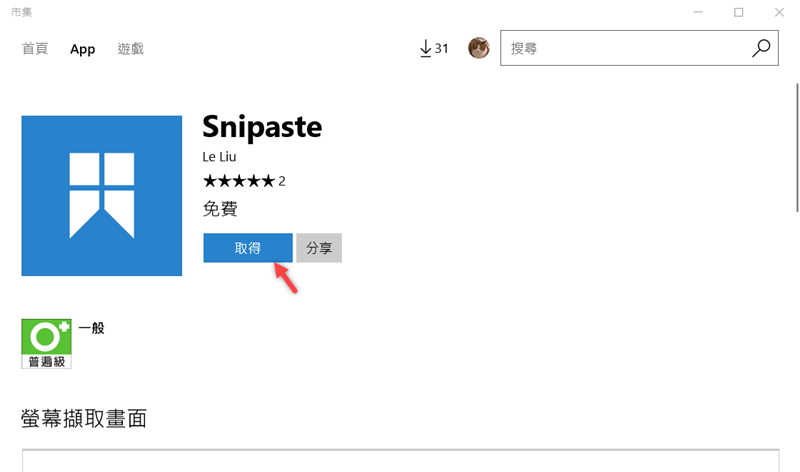Click the search magnifier icon

tap(762, 48)
